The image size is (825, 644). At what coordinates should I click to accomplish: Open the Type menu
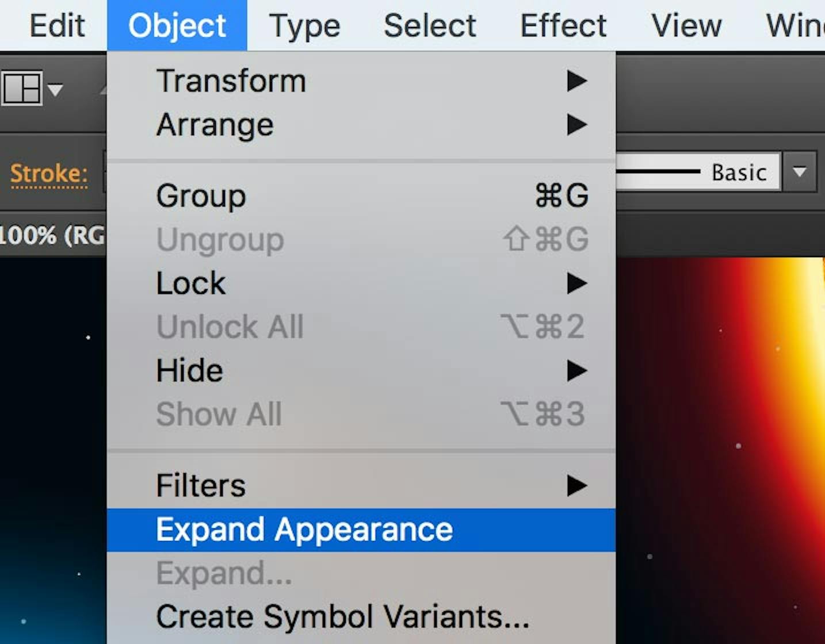(304, 25)
